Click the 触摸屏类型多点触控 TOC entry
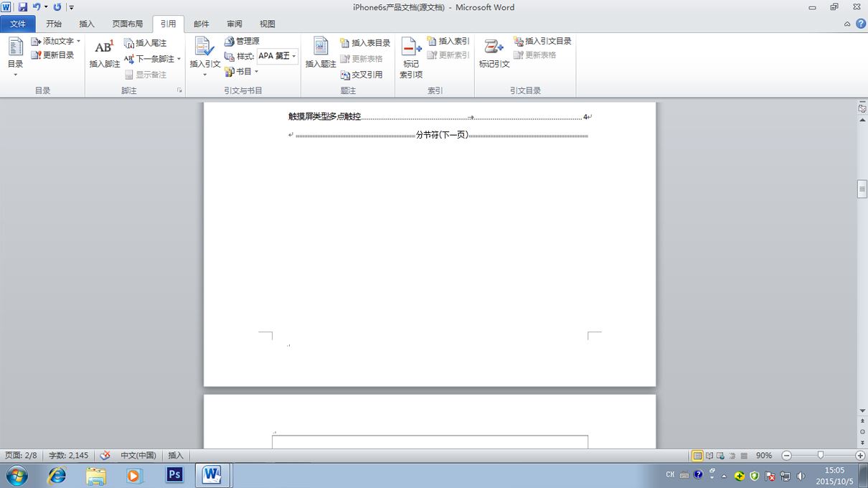 click(324, 116)
